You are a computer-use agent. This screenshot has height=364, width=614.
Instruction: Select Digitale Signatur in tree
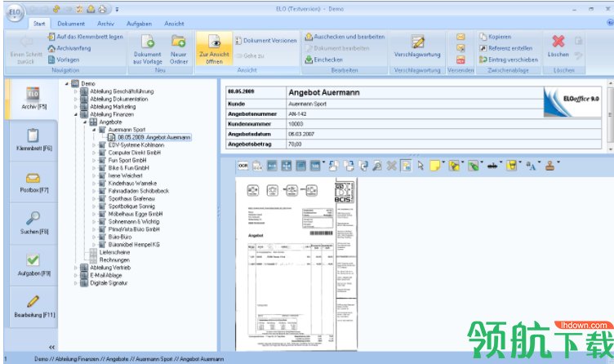[109, 283]
